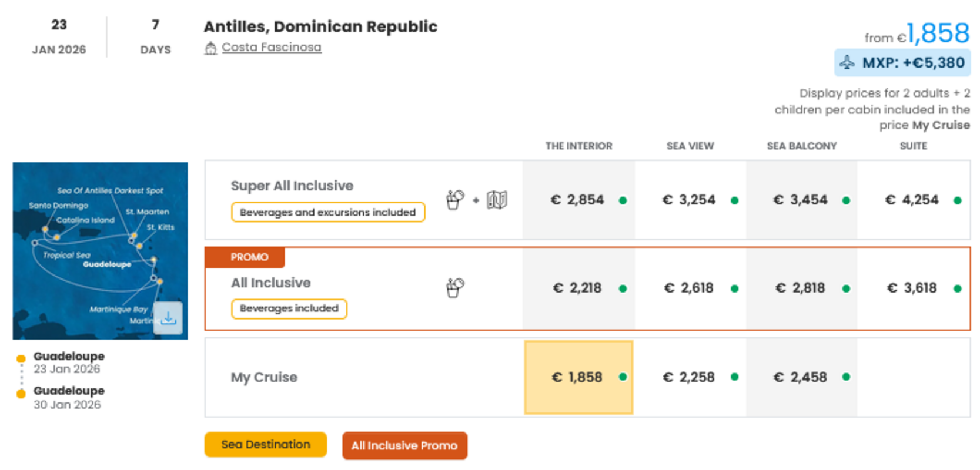
Task: Click the map download icon
Action: click(x=168, y=318)
